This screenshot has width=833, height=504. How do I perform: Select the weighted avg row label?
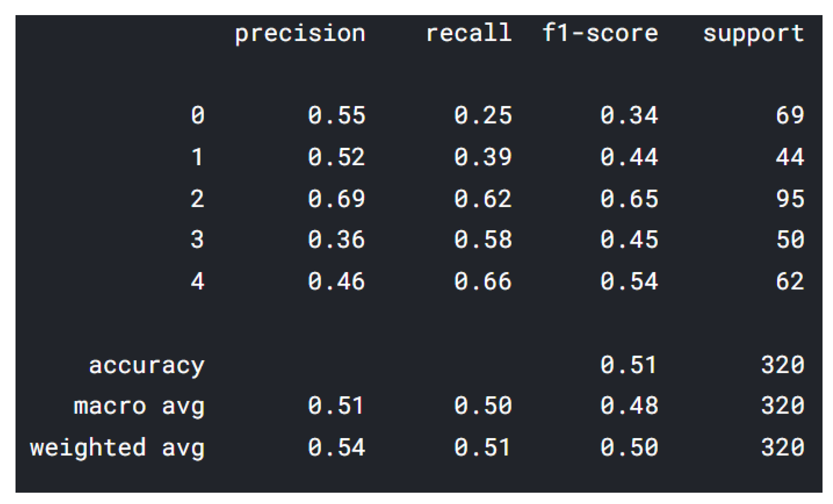[x=117, y=448]
